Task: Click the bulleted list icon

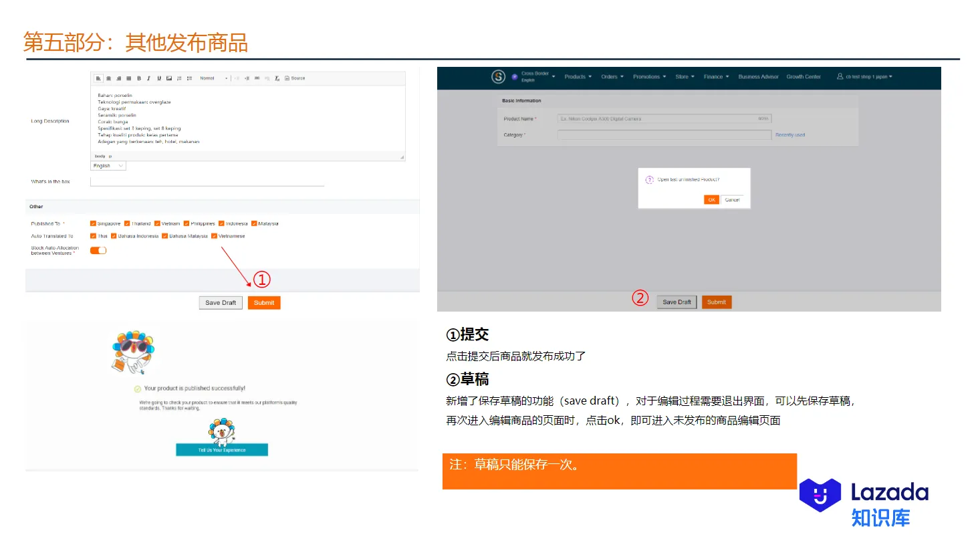Action: coord(188,78)
